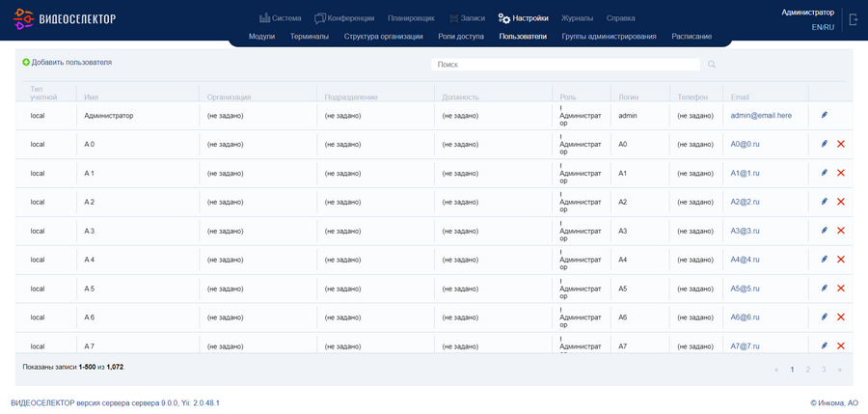Switch to Группы администрирования tab
The height and width of the screenshot is (414, 868).
pyautogui.click(x=610, y=37)
